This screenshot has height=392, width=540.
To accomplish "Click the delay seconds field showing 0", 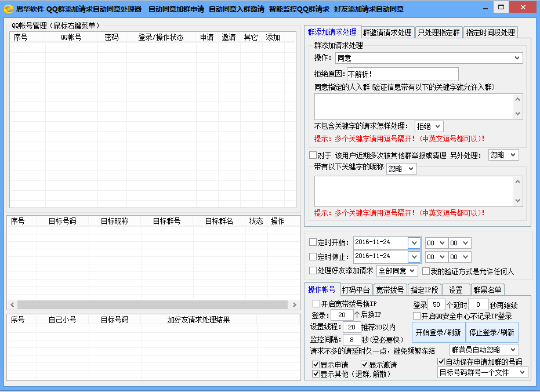I will 478,304.
